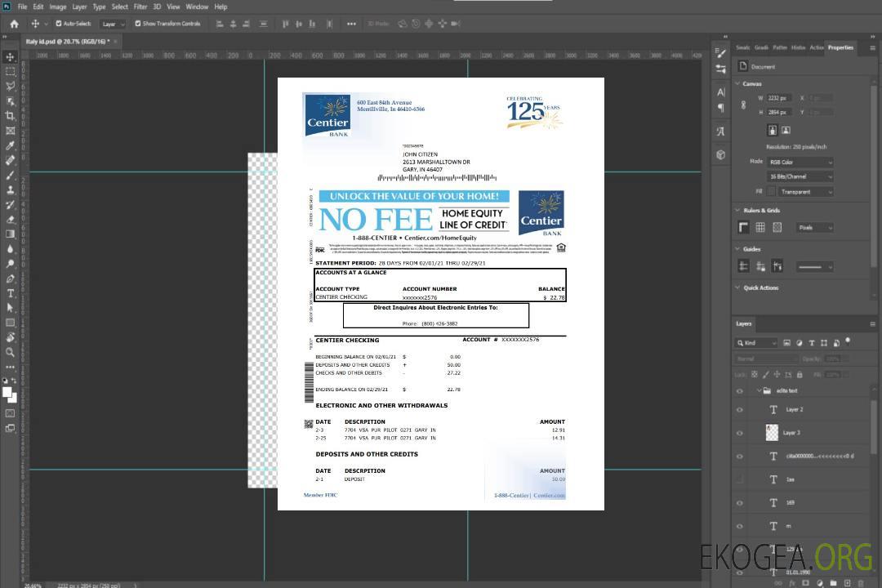The width and height of the screenshot is (882, 588).
Task: Select the Frame tool
Action: 10,131
